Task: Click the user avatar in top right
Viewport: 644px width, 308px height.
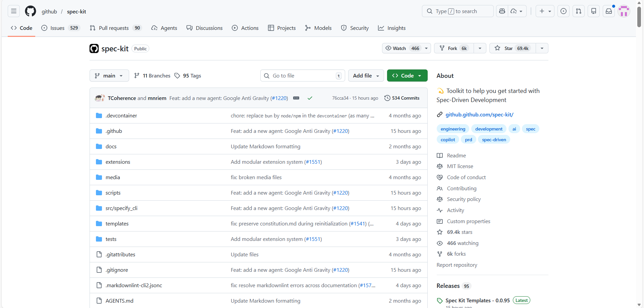Action: pos(624,11)
